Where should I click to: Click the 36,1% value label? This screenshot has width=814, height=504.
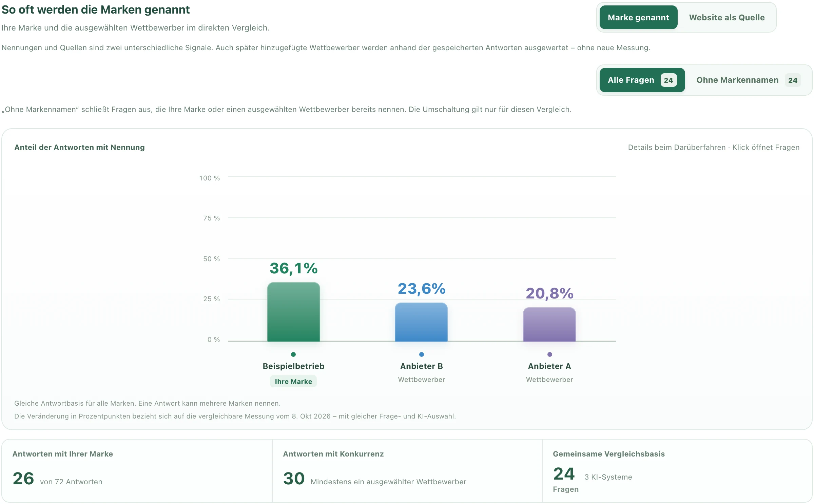293,268
